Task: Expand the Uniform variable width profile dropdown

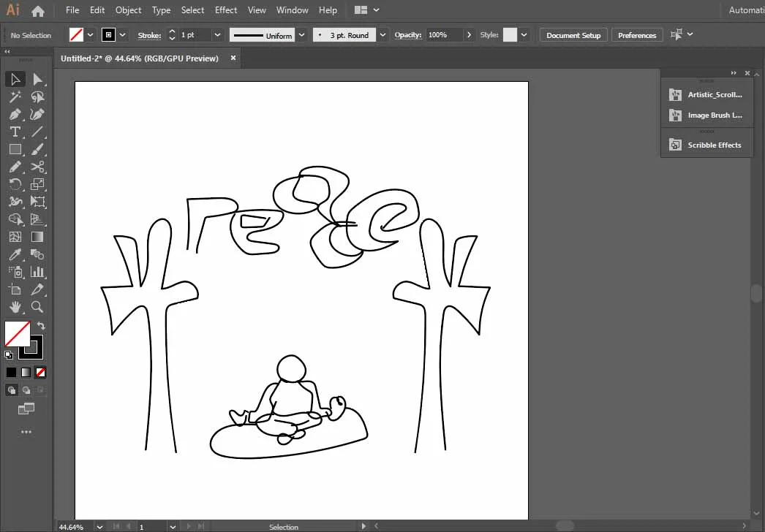Action: [301, 35]
